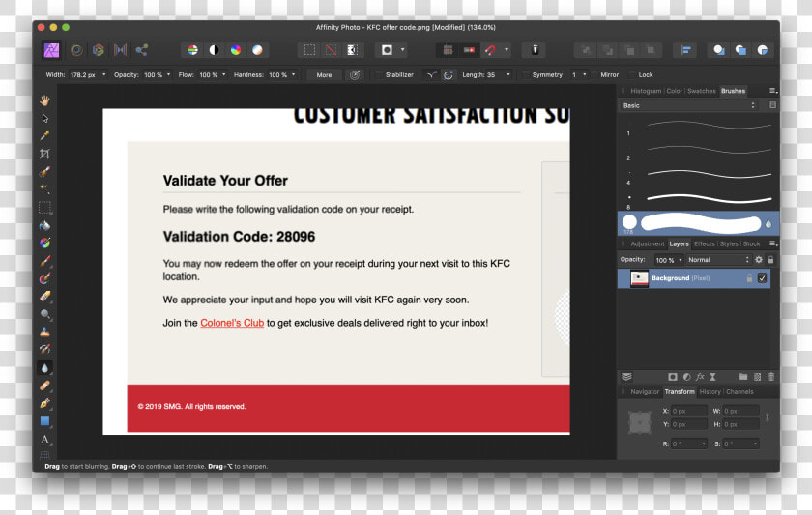
Task: Switch to the Photo Persona
Action: coord(51,50)
